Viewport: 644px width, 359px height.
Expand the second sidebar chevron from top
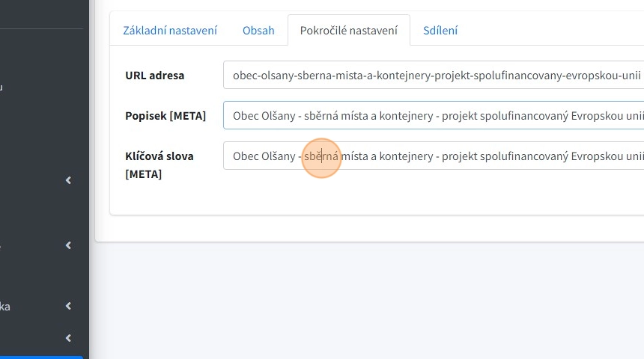[x=69, y=245]
